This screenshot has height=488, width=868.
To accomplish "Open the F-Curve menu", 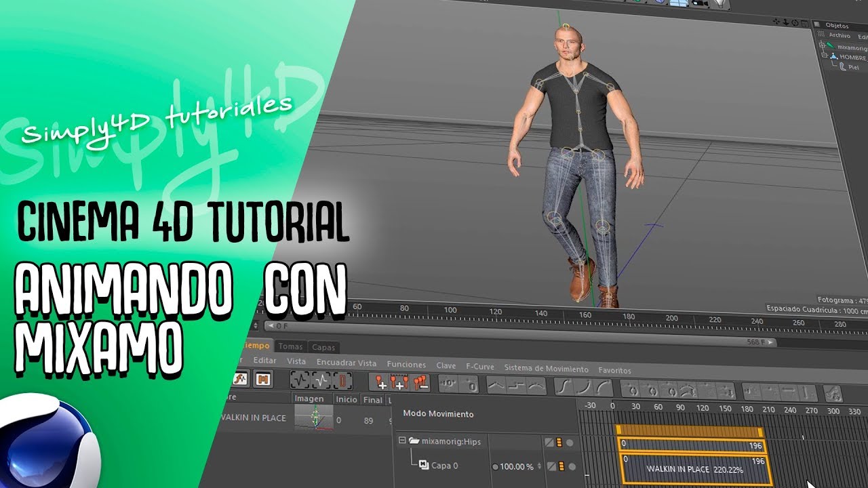I will point(480,367).
